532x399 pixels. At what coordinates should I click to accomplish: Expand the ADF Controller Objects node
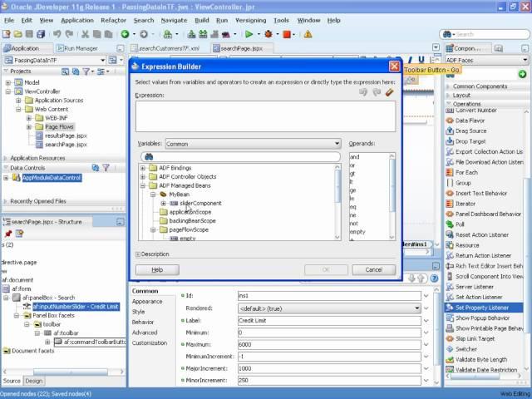pyautogui.click(x=143, y=177)
